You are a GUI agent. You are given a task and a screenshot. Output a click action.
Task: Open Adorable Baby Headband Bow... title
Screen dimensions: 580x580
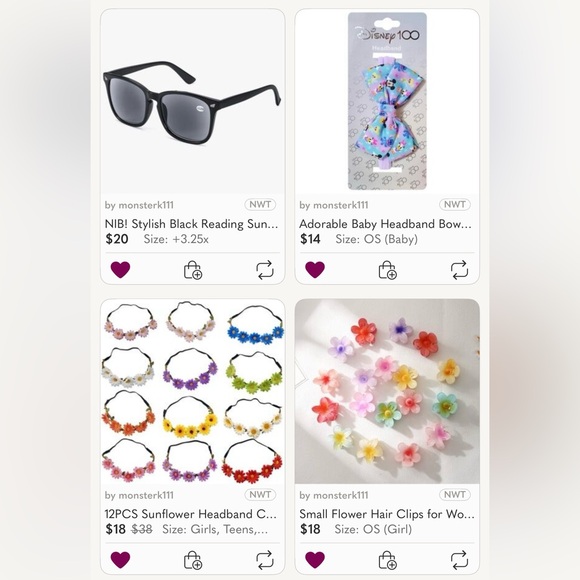point(385,224)
